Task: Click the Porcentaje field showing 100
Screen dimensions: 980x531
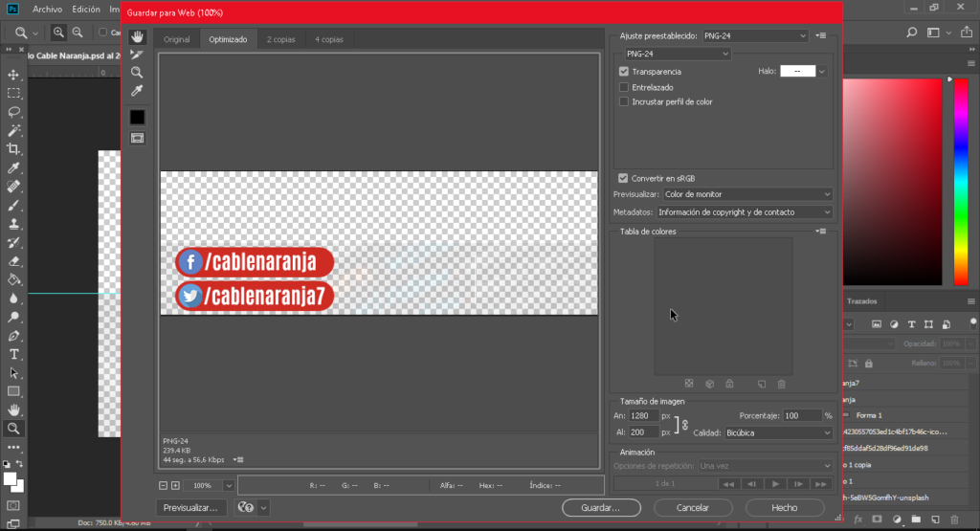Action: pos(803,416)
